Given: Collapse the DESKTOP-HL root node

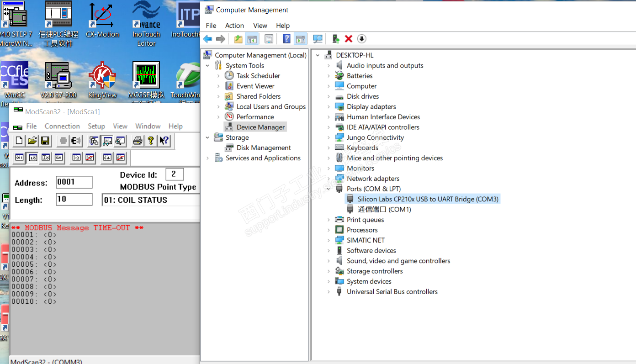Looking at the screenshot, I should (318, 55).
